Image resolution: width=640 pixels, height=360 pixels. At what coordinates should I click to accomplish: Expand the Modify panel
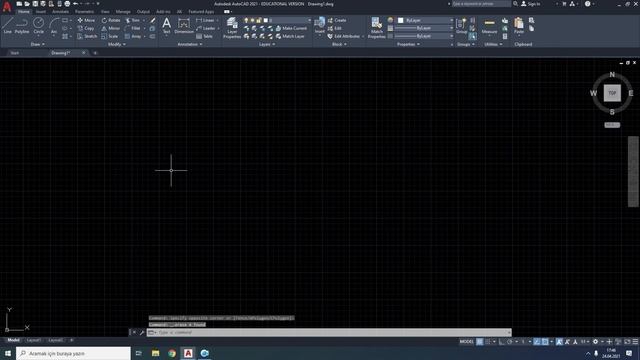pyautogui.click(x=116, y=44)
